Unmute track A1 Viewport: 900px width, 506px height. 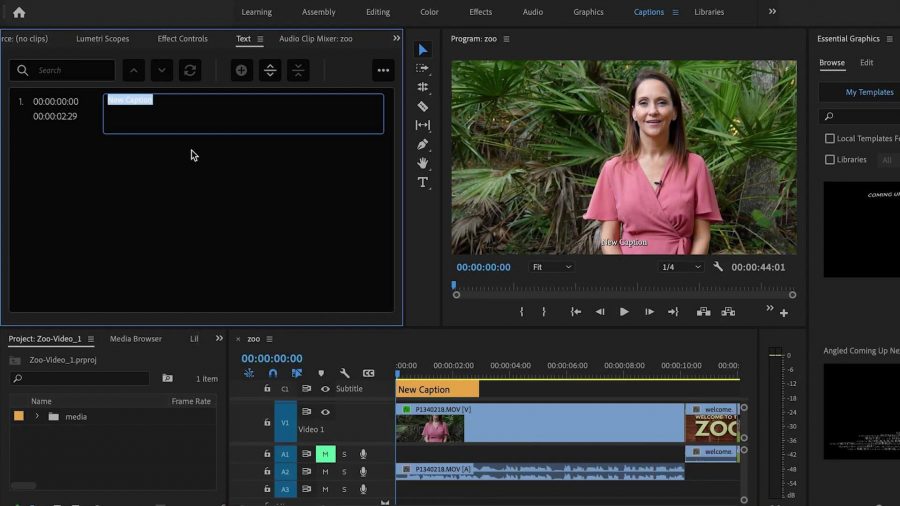coord(325,454)
